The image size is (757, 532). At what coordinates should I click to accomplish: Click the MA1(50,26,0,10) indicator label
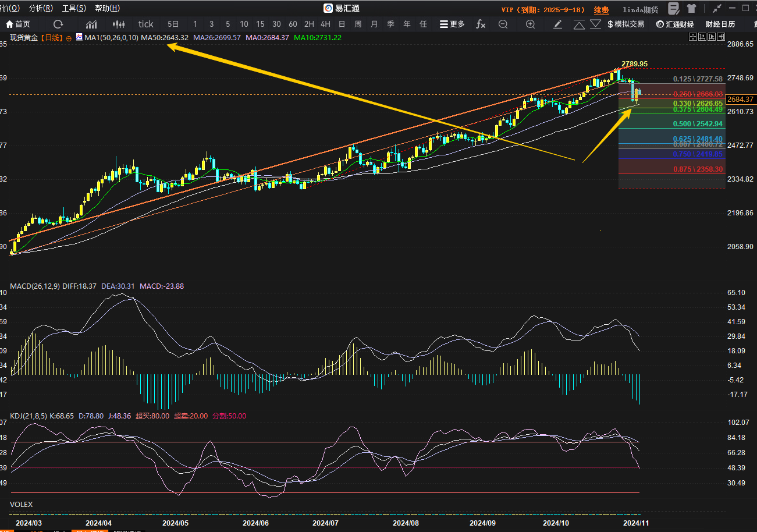(111, 37)
